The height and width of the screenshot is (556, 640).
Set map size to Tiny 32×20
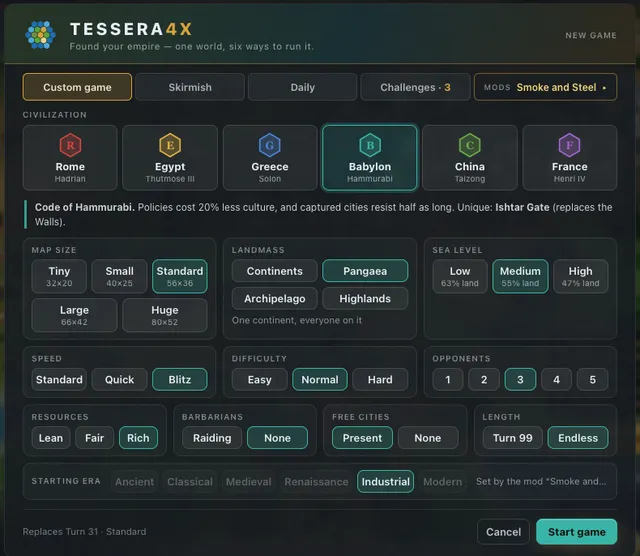pos(59,276)
